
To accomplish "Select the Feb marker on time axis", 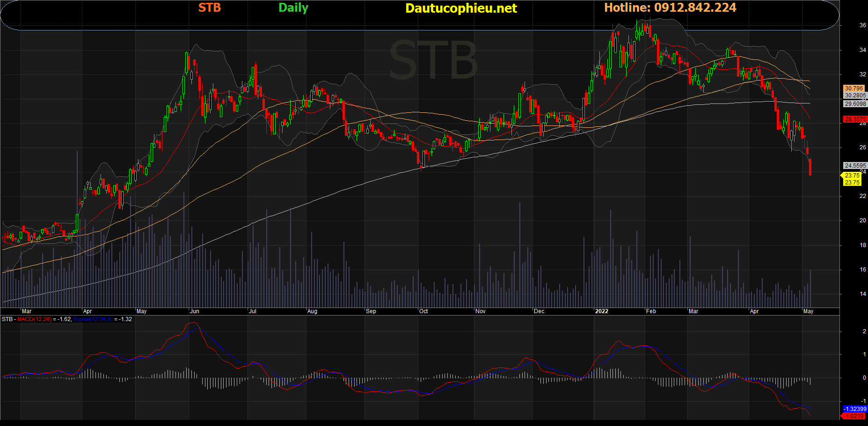I will [651, 311].
